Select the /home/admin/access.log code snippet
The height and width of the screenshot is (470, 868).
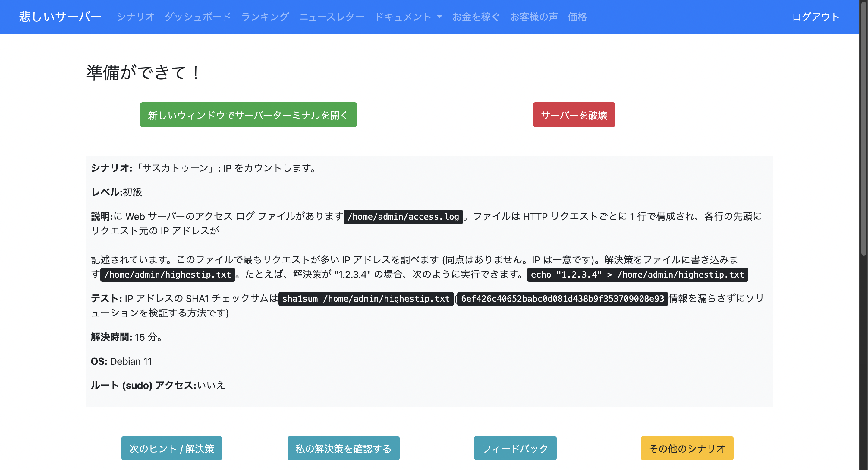click(x=403, y=217)
